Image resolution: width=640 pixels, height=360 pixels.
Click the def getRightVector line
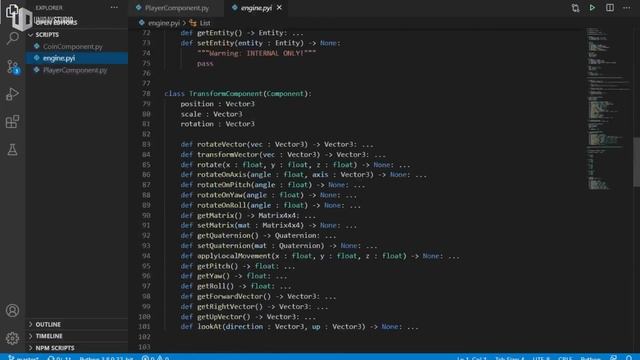254,307
